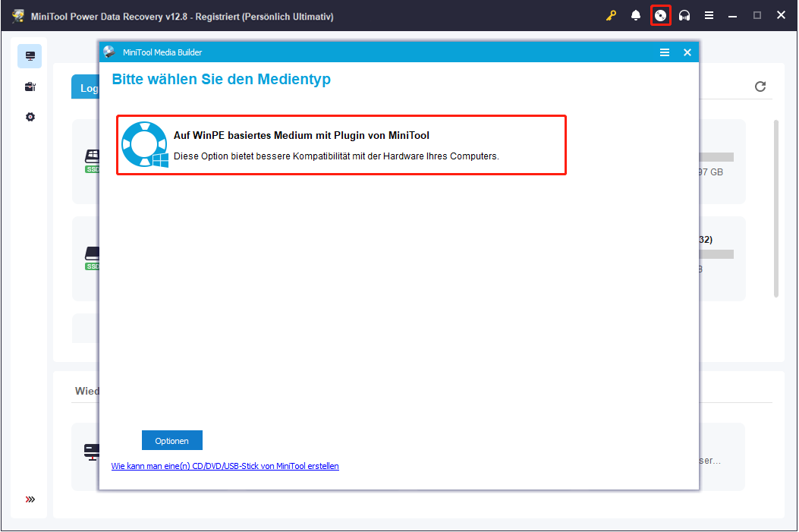799x532 pixels.
Task: Open notifications via the bell icon
Action: pos(635,14)
